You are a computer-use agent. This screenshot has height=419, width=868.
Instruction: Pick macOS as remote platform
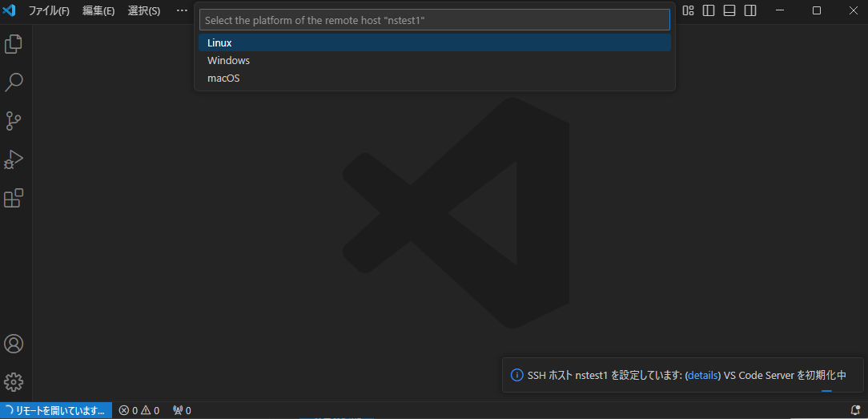click(435, 78)
